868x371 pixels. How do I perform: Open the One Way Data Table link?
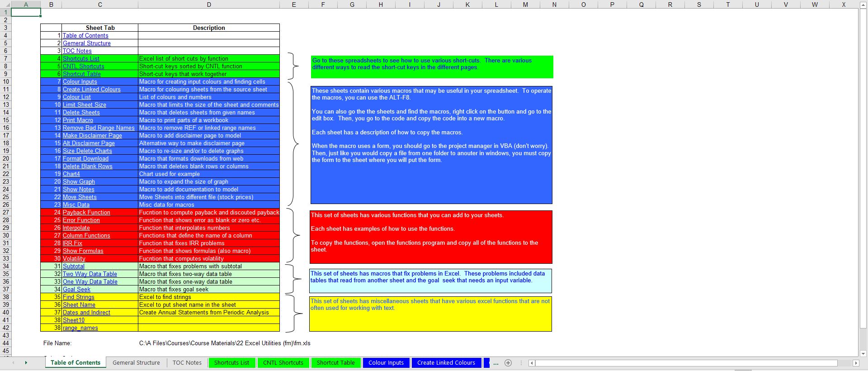point(90,282)
